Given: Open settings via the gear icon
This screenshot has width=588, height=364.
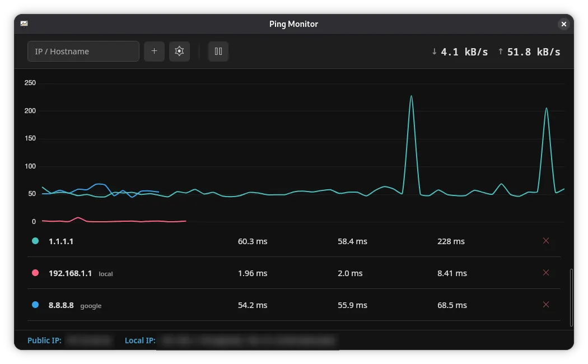Looking at the screenshot, I should point(179,52).
